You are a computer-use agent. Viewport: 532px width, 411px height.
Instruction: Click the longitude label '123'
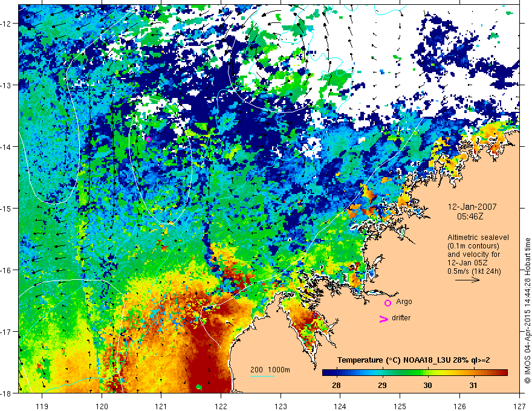(x=281, y=406)
